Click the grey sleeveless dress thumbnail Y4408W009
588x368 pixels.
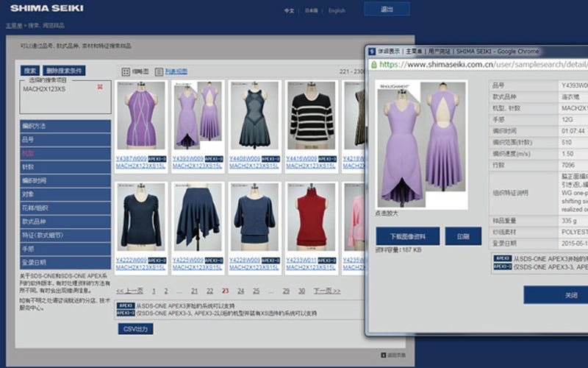(x=254, y=116)
